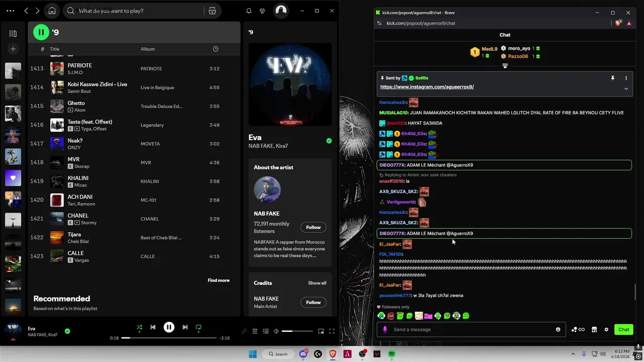The width and height of the screenshot is (644, 362).
Task: Expand Your Library sidebar
Action: (x=13, y=33)
